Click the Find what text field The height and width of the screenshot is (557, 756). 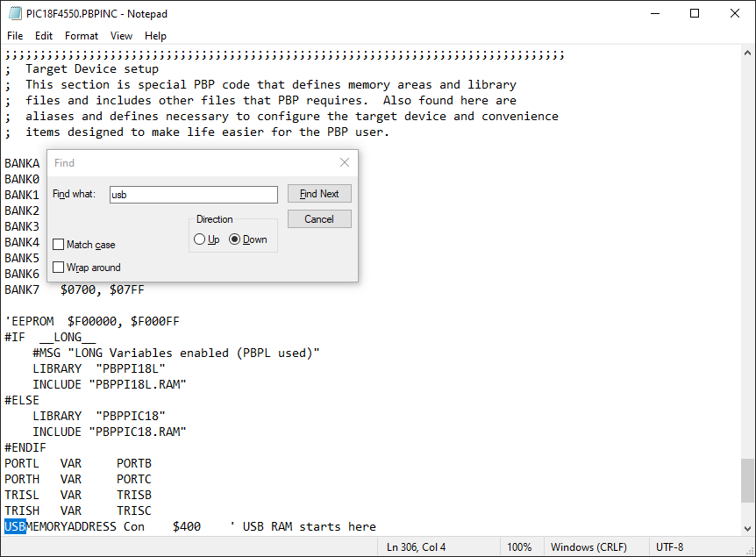tap(193, 195)
